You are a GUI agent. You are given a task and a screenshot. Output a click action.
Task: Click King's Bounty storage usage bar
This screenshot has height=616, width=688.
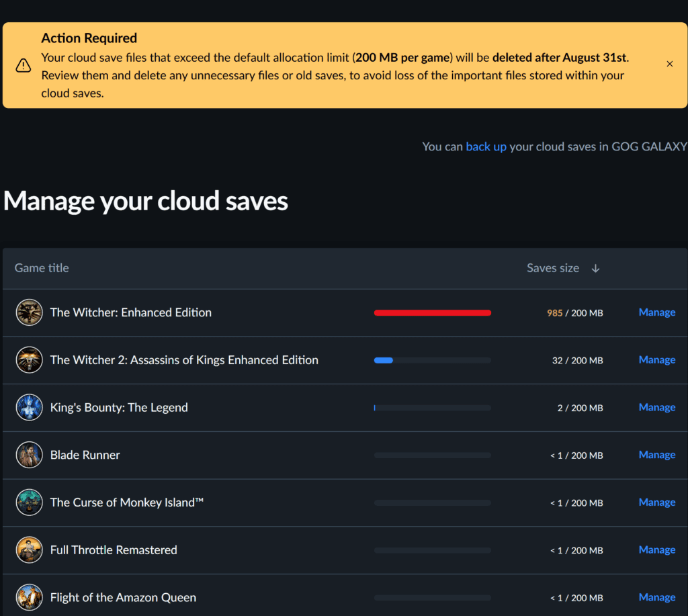coord(432,408)
